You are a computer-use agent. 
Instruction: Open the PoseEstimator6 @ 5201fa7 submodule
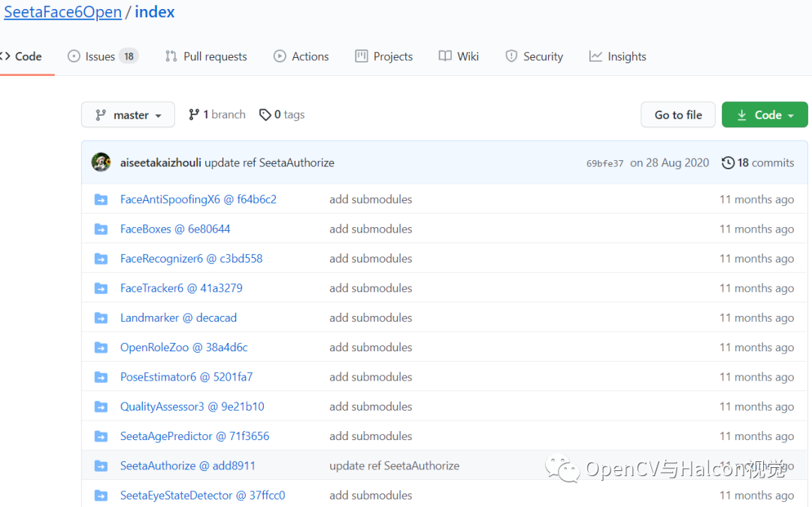(x=186, y=377)
